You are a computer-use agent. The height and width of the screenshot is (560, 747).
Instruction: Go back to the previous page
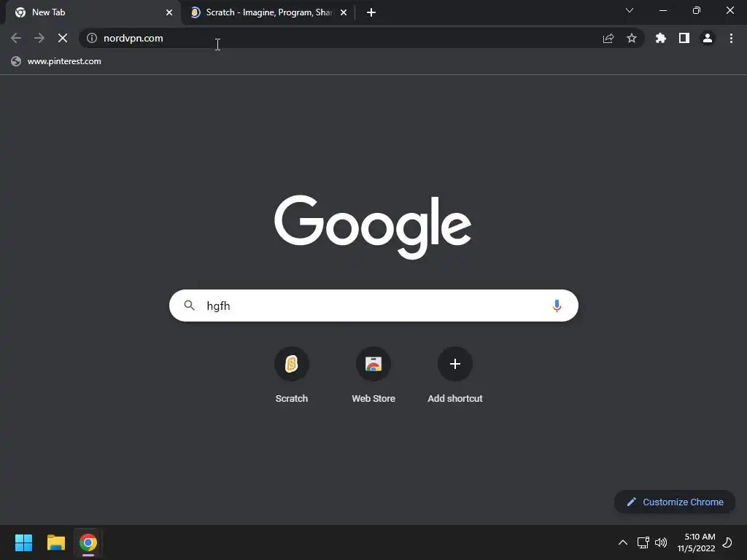click(x=16, y=38)
